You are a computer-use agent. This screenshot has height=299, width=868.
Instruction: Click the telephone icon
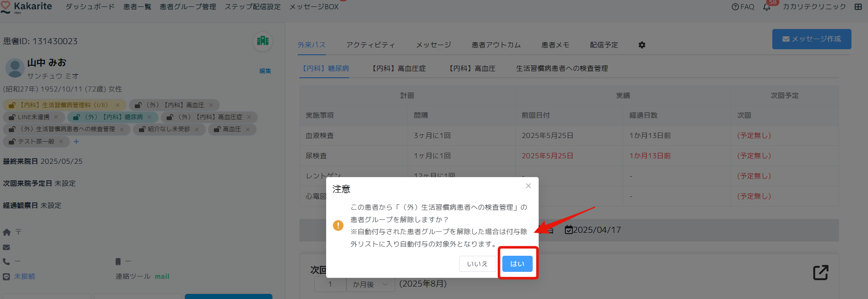coord(6,261)
